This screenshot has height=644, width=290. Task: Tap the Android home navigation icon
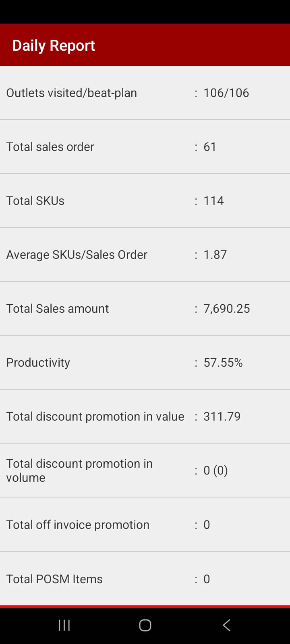click(145, 625)
